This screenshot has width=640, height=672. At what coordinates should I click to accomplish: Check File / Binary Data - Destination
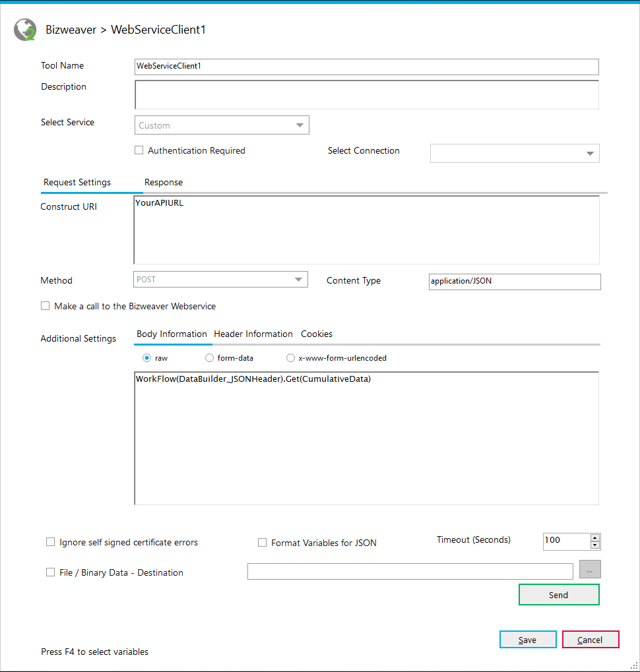pyautogui.click(x=51, y=572)
